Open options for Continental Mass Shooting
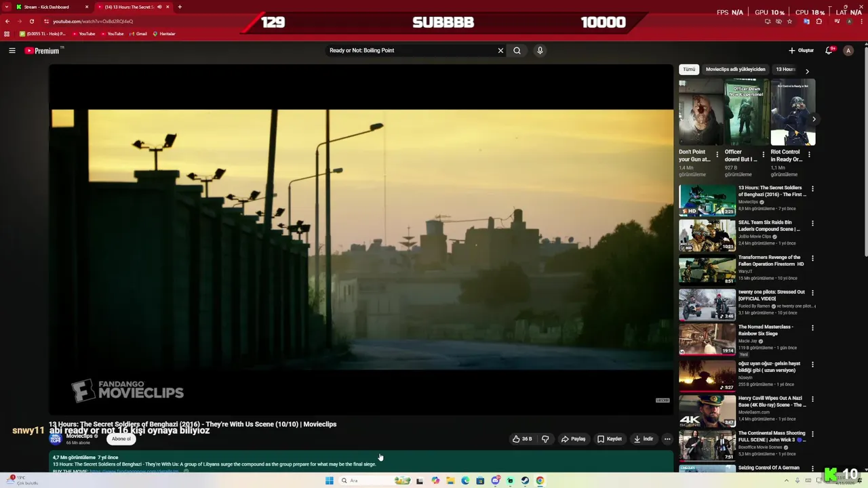 pos(812,434)
